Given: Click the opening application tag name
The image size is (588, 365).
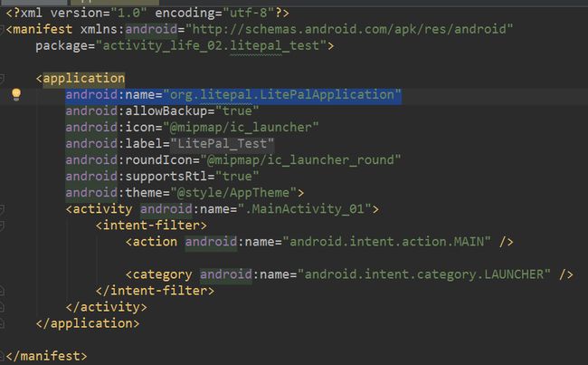Looking at the screenshot, I should [x=83, y=78].
